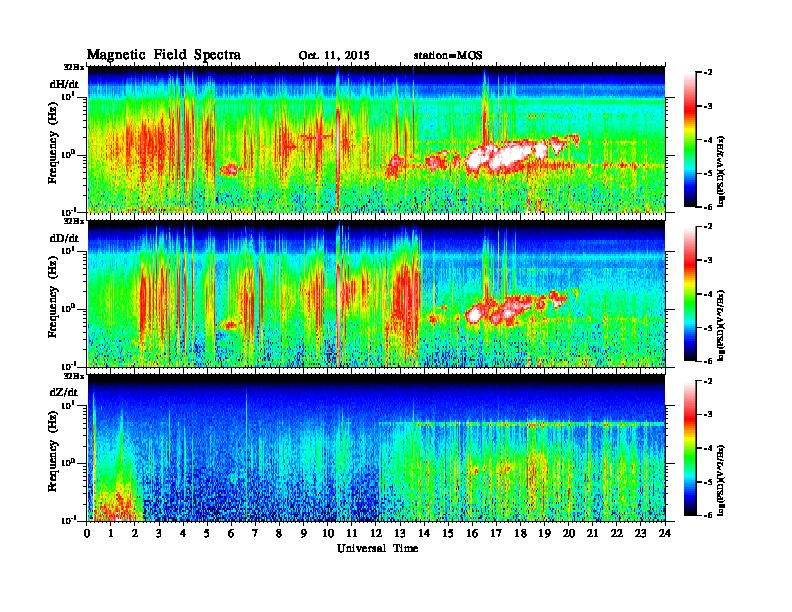Click hour tick label "20" on the time axis

[569, 534]
